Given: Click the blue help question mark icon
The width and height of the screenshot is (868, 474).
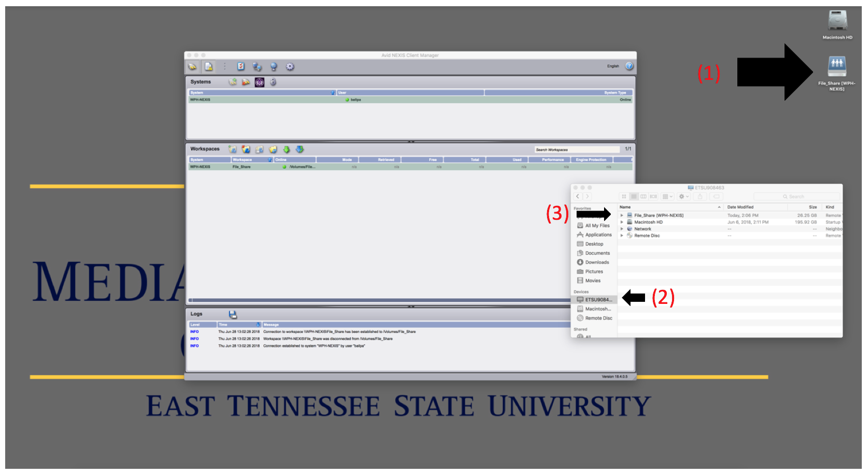Looking at the screenshot, I should coord(629,66).
